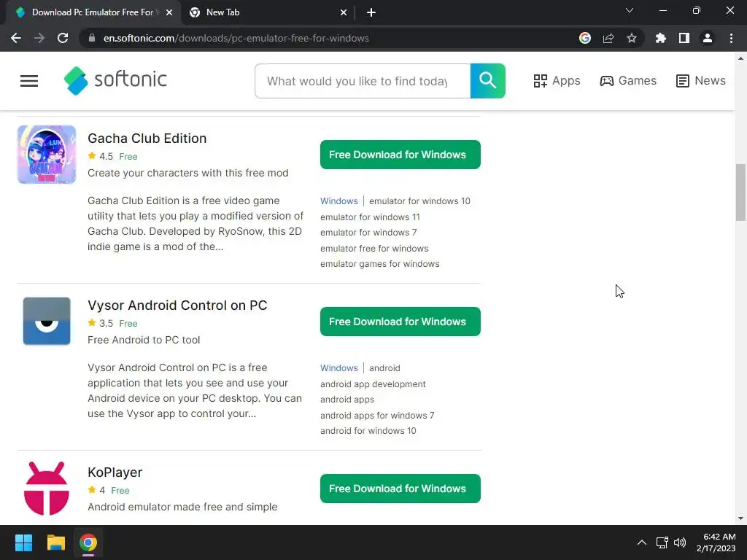Go forward in browser history
The width and height of the screenshot is (747, 560).
click(x=39, y=38)
